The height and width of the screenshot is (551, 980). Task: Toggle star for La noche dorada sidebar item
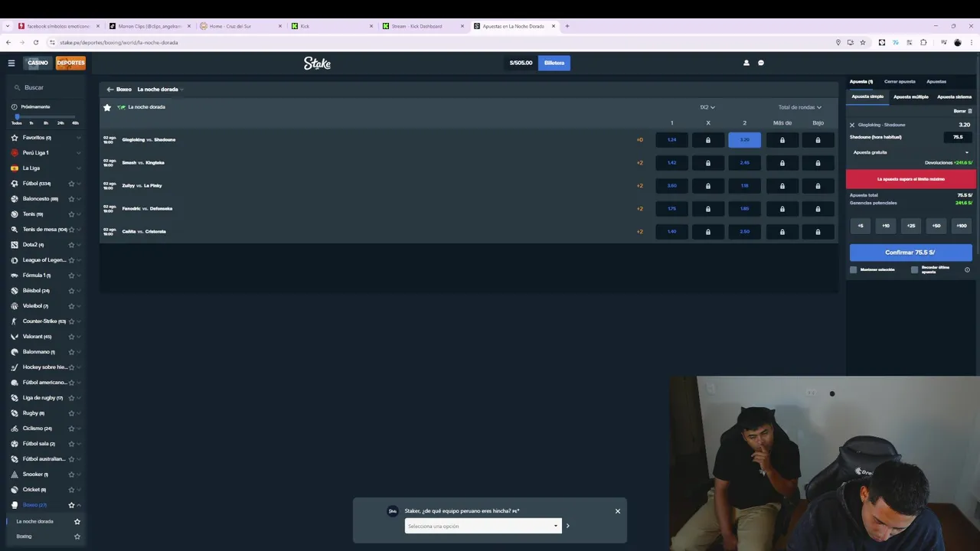[x=77, y=522]
